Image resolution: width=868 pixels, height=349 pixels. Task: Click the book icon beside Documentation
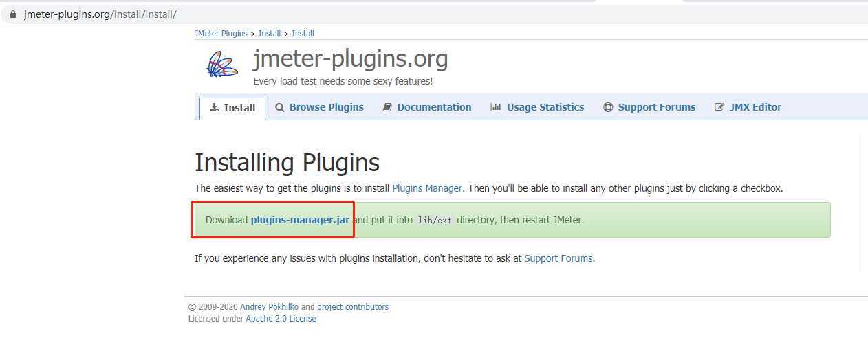(387, 107)
